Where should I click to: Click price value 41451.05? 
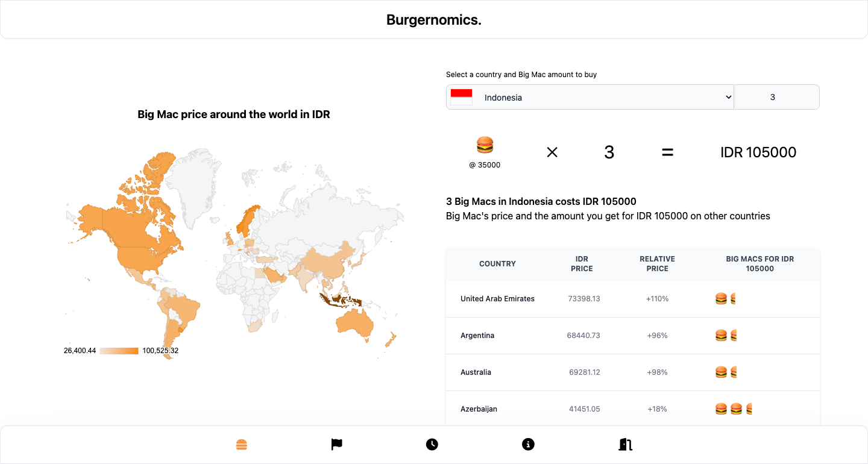pos(585,409)
